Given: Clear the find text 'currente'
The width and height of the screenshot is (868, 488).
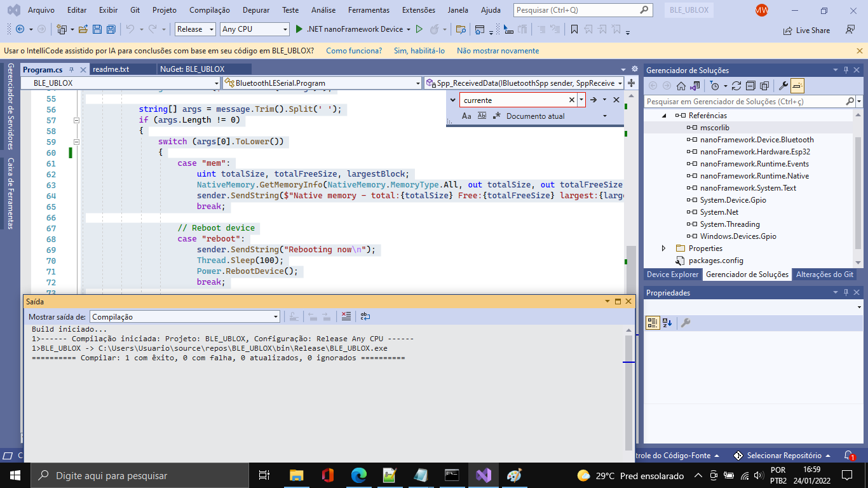Looking at the screenshot, I should pyautogui.click(x=571, y=100).
